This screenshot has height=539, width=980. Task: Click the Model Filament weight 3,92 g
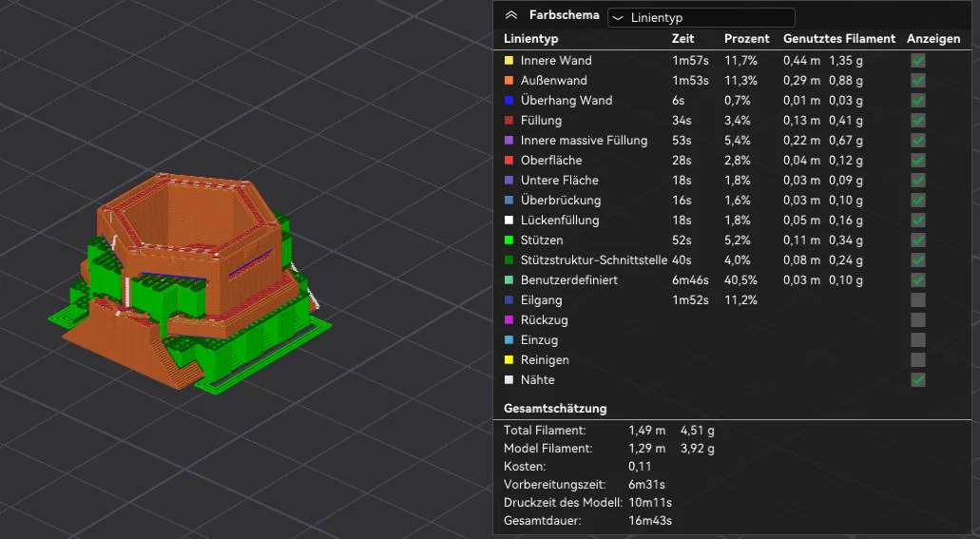coord(698,449)
